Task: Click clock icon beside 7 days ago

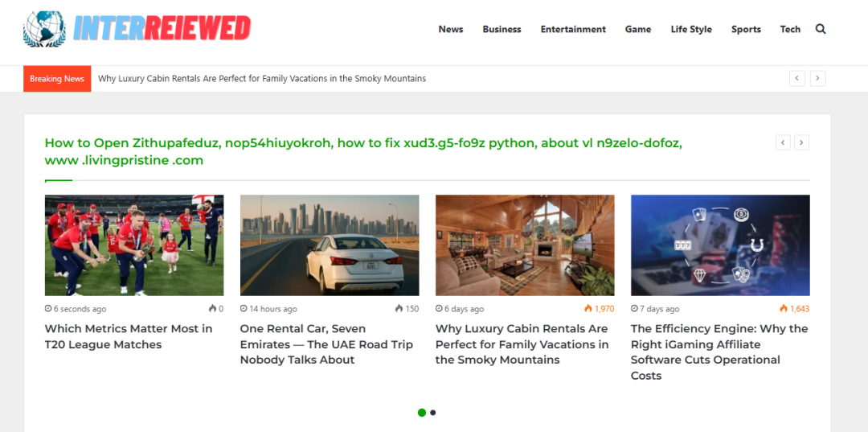Action: point(634,309)
